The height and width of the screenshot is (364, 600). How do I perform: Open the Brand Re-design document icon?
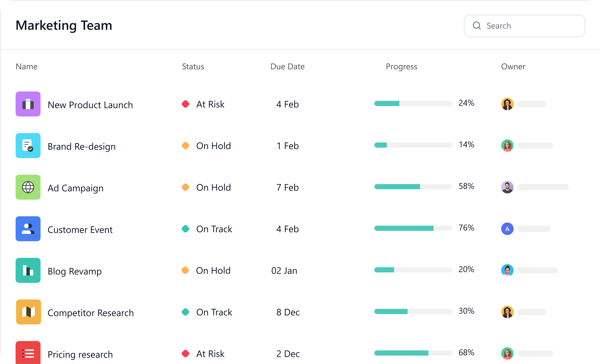tap(28, 146)
